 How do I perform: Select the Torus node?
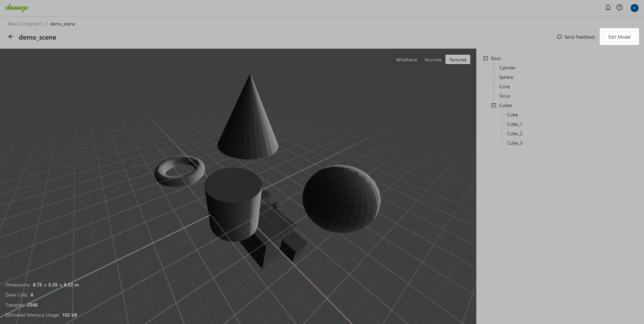(x=504, y=96)
